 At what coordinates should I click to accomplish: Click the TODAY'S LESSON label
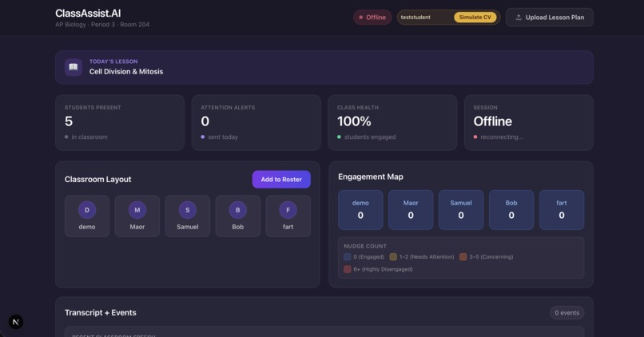(113, 61)
